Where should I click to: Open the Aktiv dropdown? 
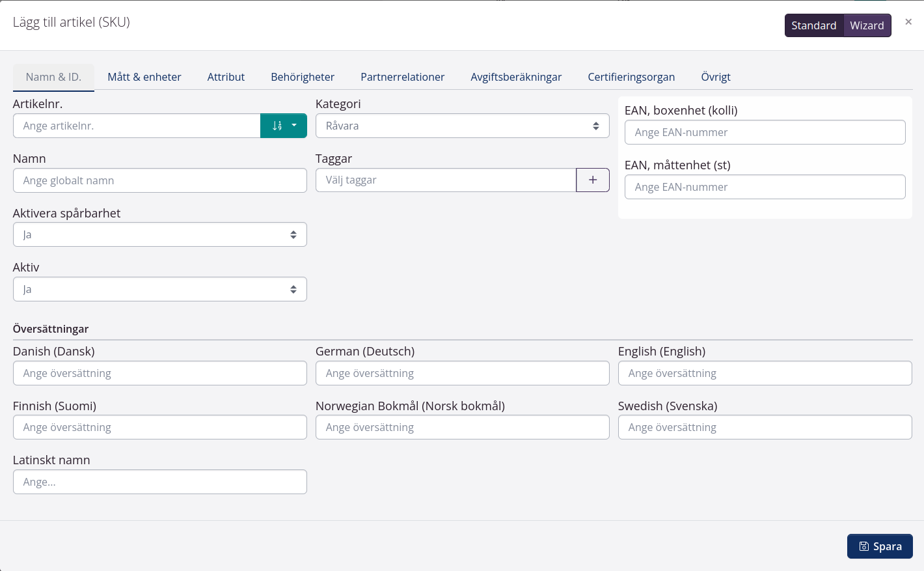[159, 289]
